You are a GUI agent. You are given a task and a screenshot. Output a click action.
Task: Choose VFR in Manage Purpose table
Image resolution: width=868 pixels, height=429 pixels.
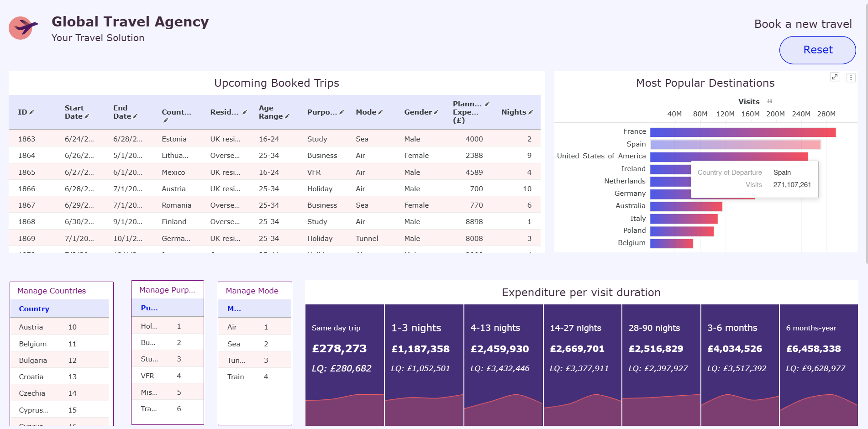click(x=147, y=376)
